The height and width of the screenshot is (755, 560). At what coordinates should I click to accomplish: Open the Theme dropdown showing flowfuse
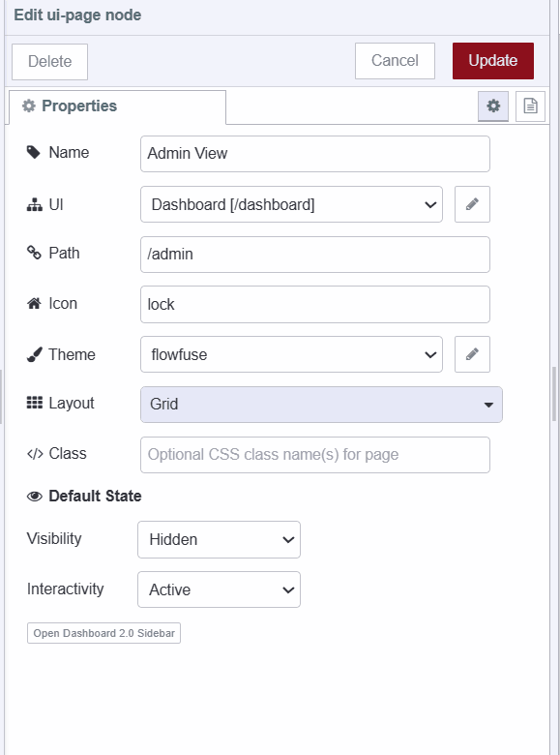[291, 354]
